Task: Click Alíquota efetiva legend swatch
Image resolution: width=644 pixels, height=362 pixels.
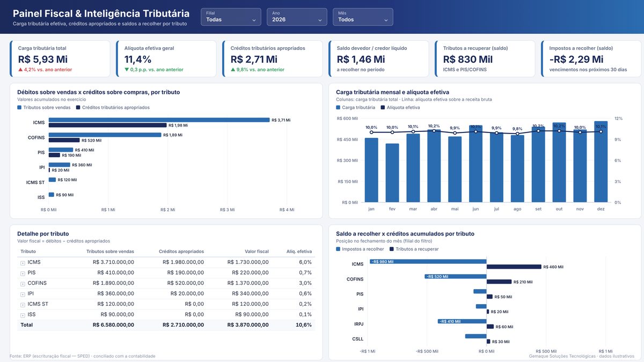Action: click(x=383, y=107)
